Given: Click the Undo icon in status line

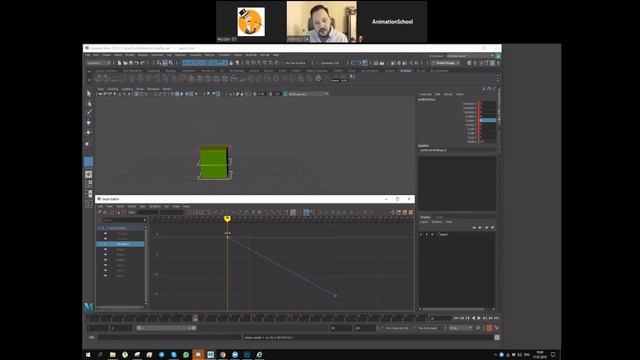Looking at the screenshot, I should point(137,63).
